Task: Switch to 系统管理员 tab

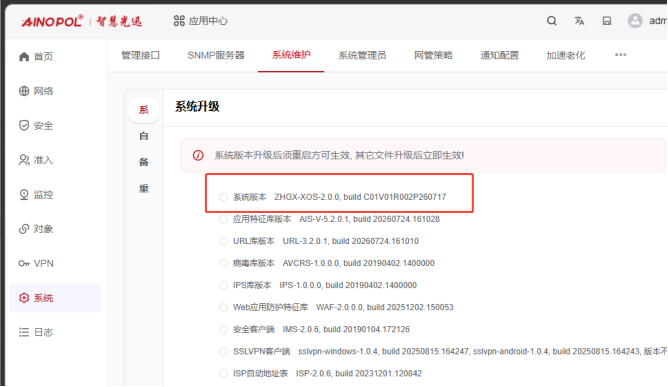Action: coord(362,55)
